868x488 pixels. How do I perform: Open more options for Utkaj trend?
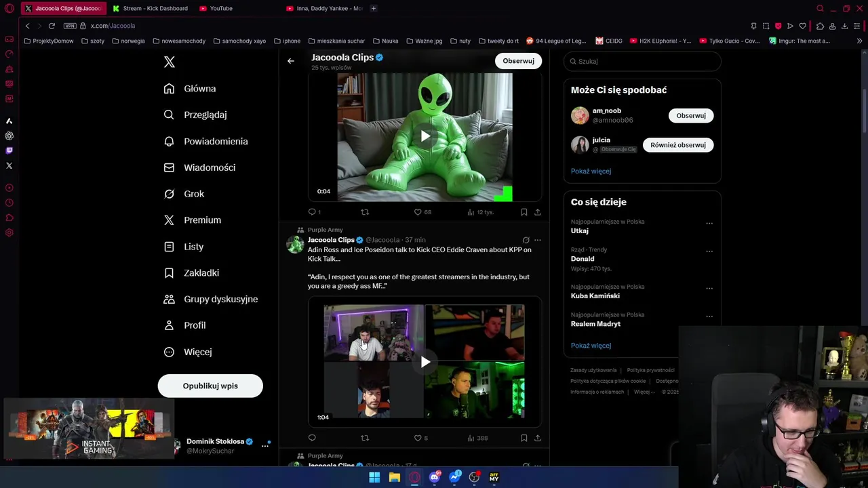click(x=709, y=224)
